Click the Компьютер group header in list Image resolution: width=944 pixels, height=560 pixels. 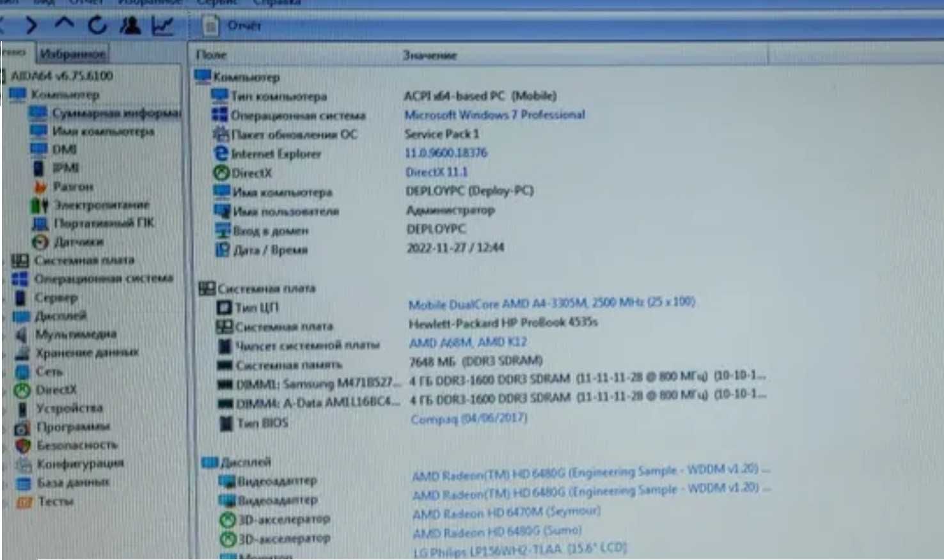(x=237, y=77)
